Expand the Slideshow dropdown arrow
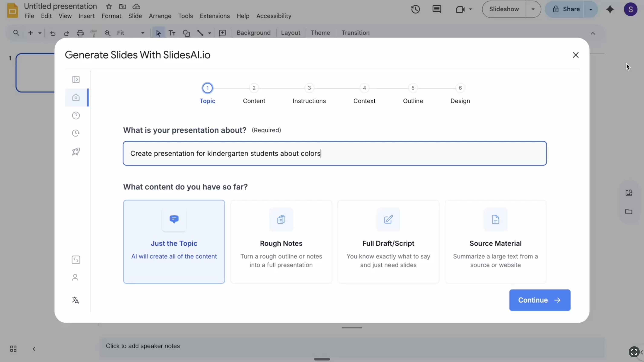The width and height of the screenshot is (644, 362). click(x=533, y=9)
